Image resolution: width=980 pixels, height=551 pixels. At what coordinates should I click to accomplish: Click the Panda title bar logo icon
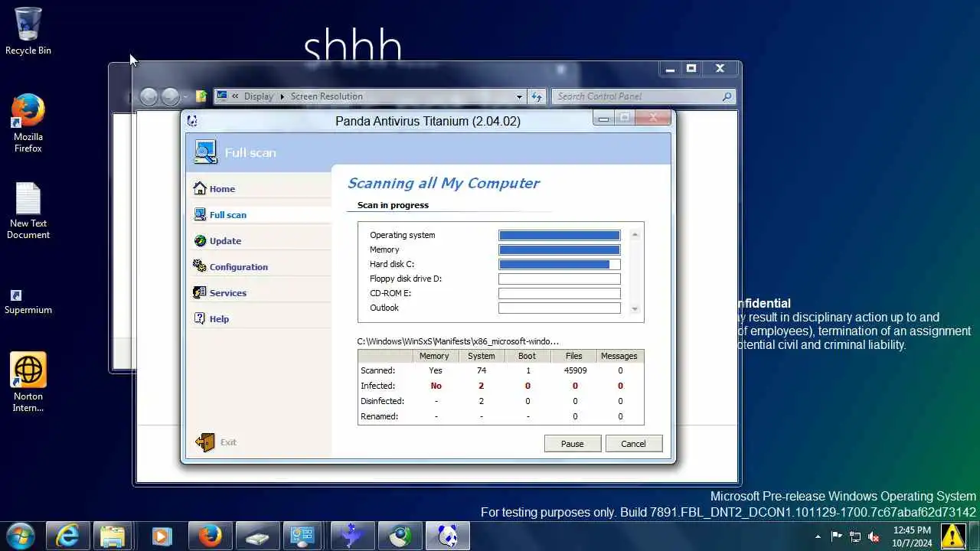[x=192, y=121]
